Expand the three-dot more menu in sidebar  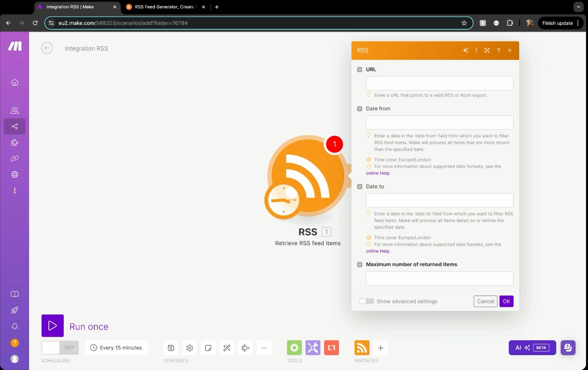tap(15, 191)
